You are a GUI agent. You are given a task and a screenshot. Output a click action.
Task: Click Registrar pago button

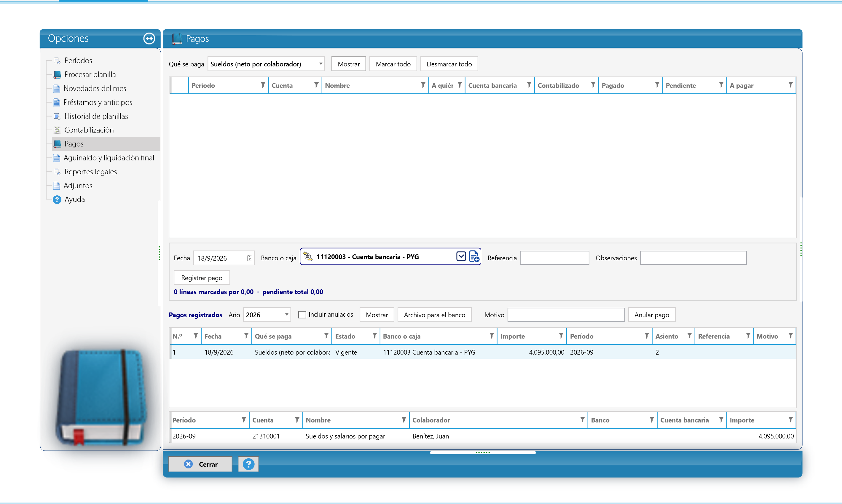202,277
